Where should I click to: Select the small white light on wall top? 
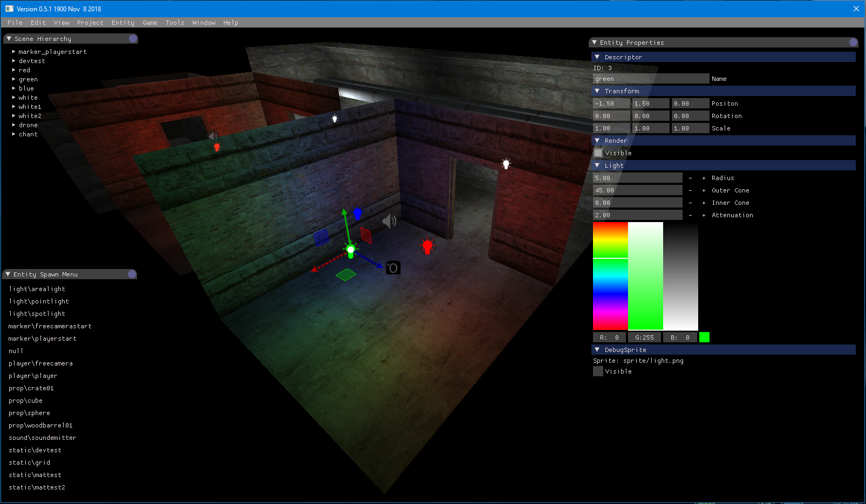click(335, 119)
